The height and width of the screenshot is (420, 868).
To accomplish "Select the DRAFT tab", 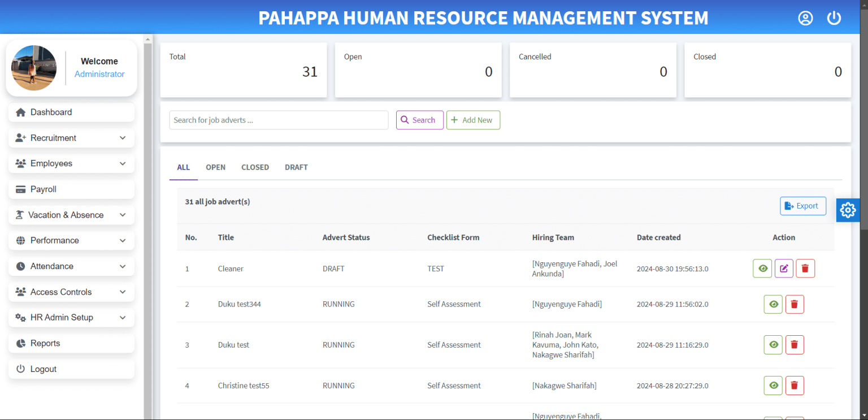I will point(296,167).
